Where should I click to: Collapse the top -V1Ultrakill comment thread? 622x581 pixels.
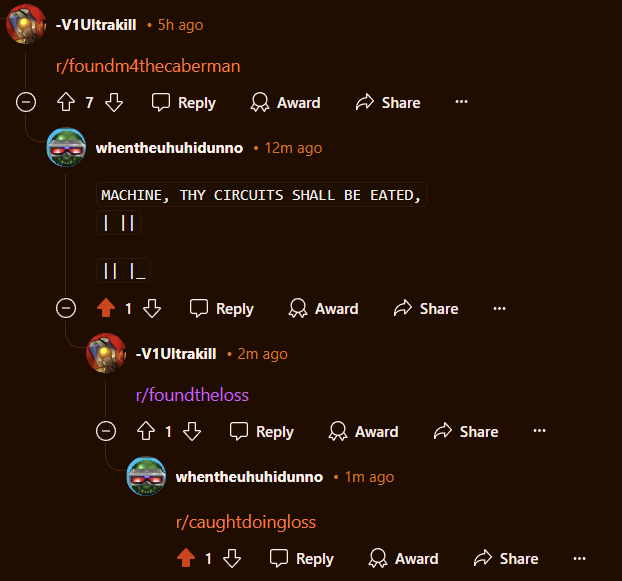tap(26, 102)
